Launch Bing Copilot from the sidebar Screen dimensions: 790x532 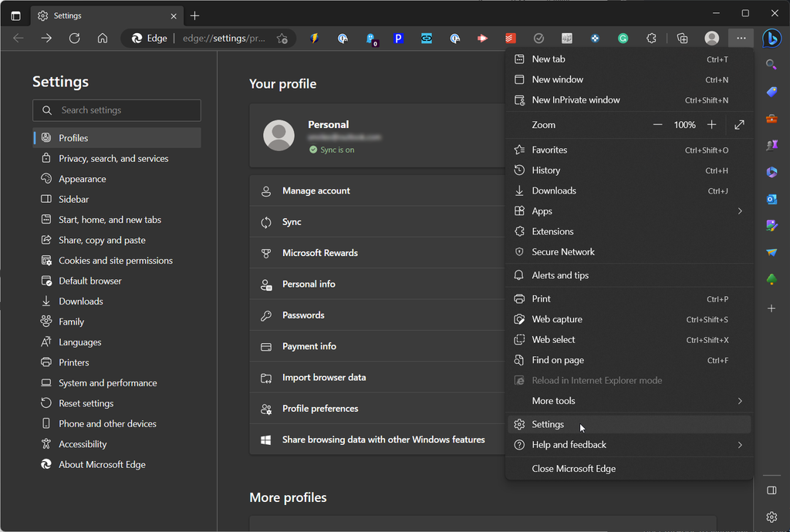click(x=773, y=39)
